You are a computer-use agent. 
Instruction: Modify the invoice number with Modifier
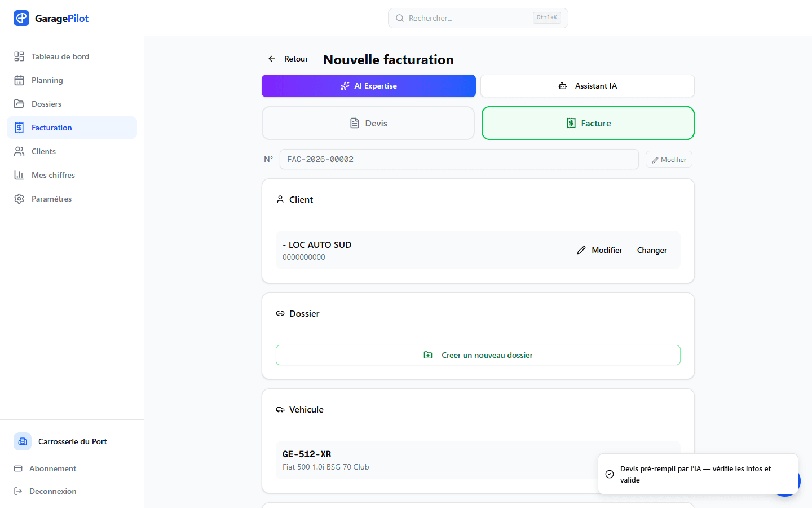[x=669, y=160]
